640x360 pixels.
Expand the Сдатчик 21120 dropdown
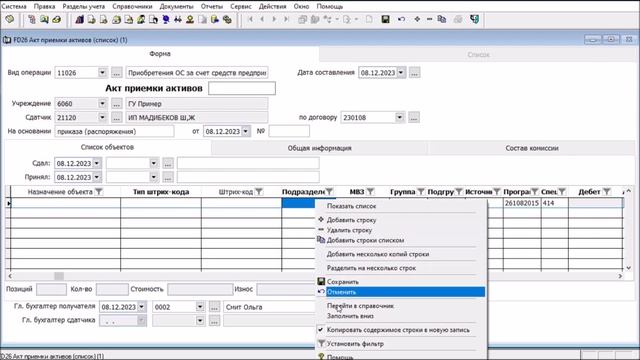tap(102, 118)
